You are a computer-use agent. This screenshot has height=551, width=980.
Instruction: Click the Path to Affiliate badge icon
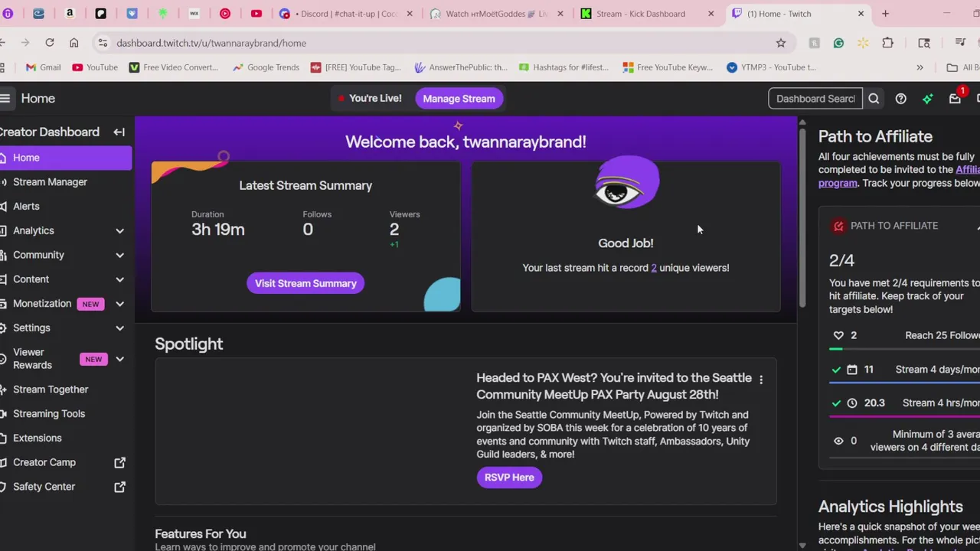(838, 226)
